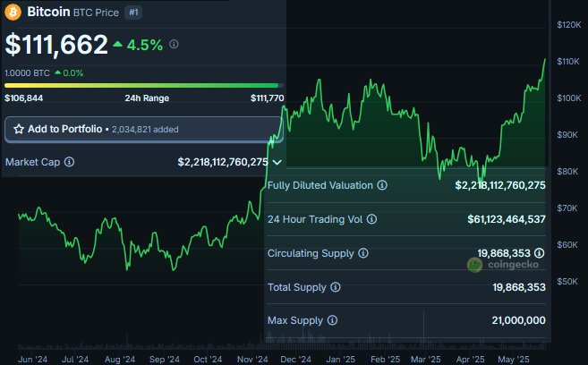
Task: Click the Add to Portfolio button
Action: click(144, 130)
